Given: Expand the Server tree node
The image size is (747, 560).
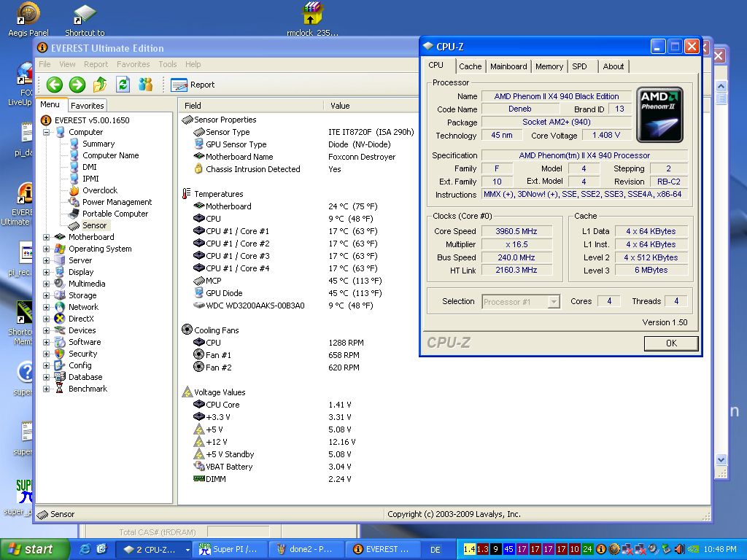Looking at the screenshot, I should tap(46, 260).
